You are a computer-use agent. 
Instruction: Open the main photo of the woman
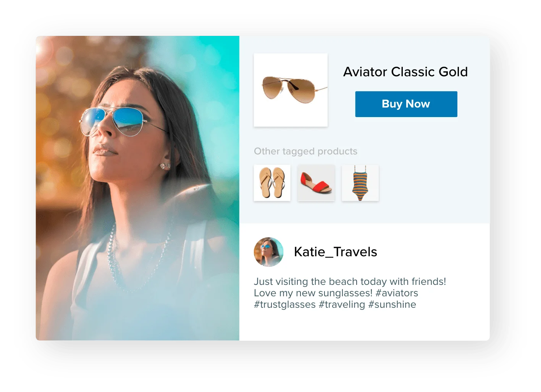(x=137, y=188)
